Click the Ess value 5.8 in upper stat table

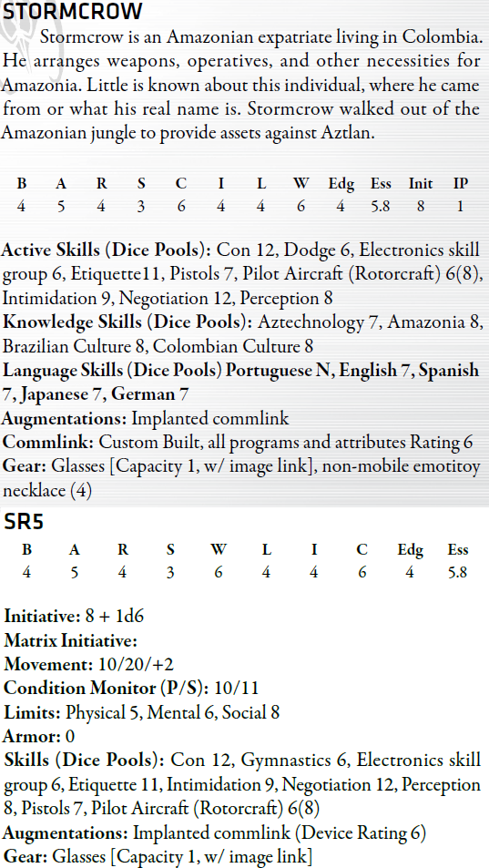tap(380, 207)
